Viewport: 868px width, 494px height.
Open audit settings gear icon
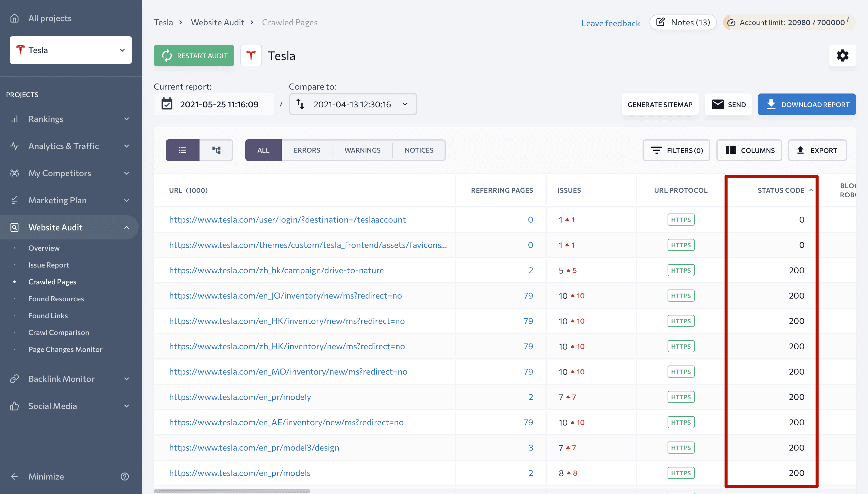[x=843, y=55]
